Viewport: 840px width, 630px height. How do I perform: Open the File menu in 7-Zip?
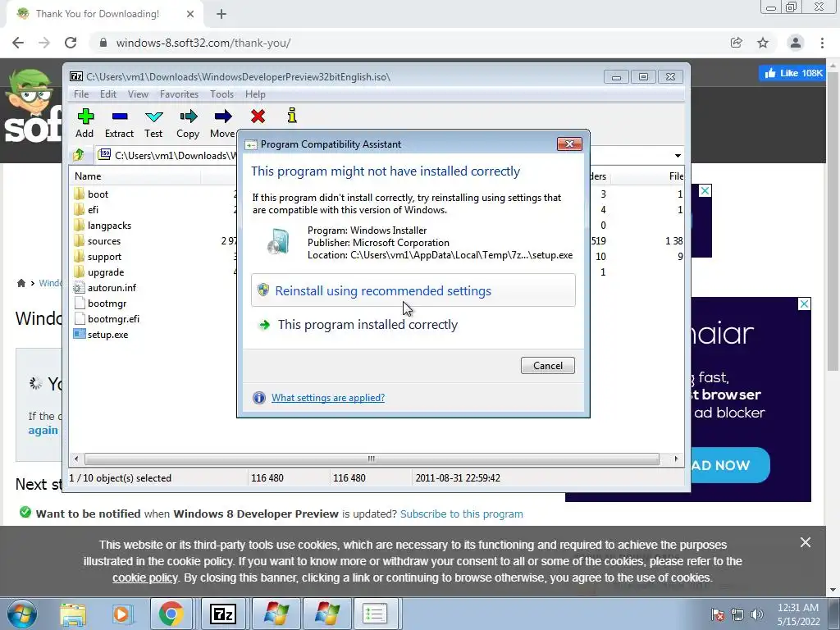point(81,94)
